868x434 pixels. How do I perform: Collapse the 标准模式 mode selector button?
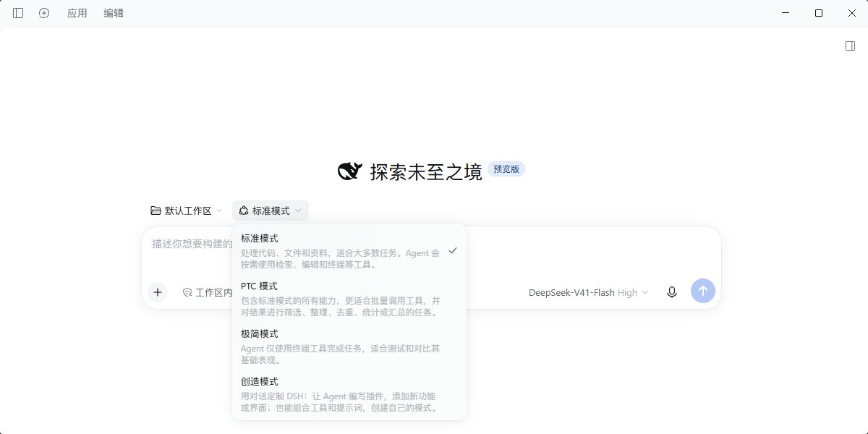pyautogui.click(x=271, y=210)
